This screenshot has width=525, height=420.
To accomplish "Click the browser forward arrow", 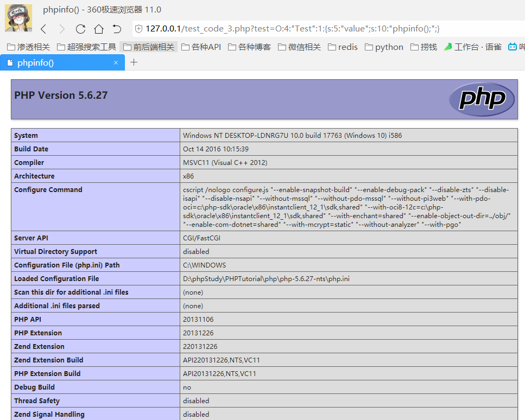I will 62,29.
